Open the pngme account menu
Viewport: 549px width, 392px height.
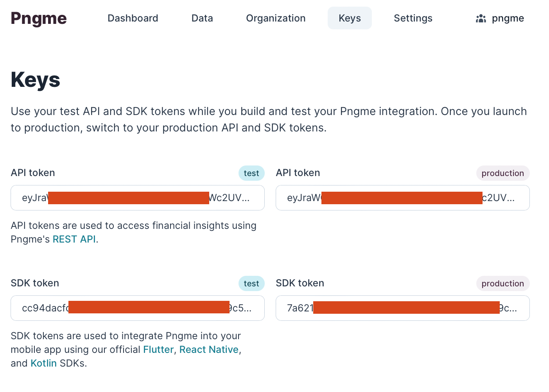click(508, 18)
